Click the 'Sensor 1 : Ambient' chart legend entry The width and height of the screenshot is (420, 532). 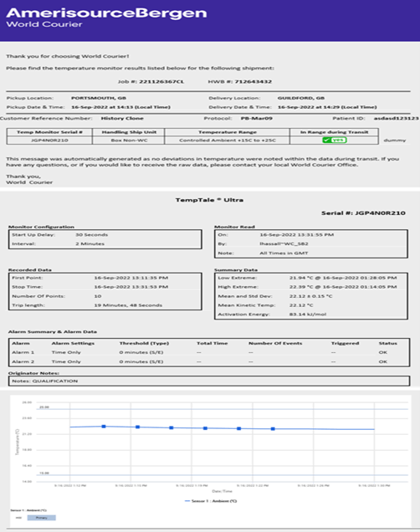tap(211, 501)
